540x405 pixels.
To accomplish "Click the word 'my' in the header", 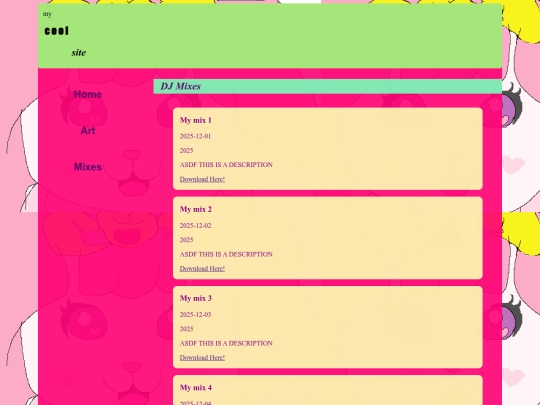I will click(x=47, y=14).
